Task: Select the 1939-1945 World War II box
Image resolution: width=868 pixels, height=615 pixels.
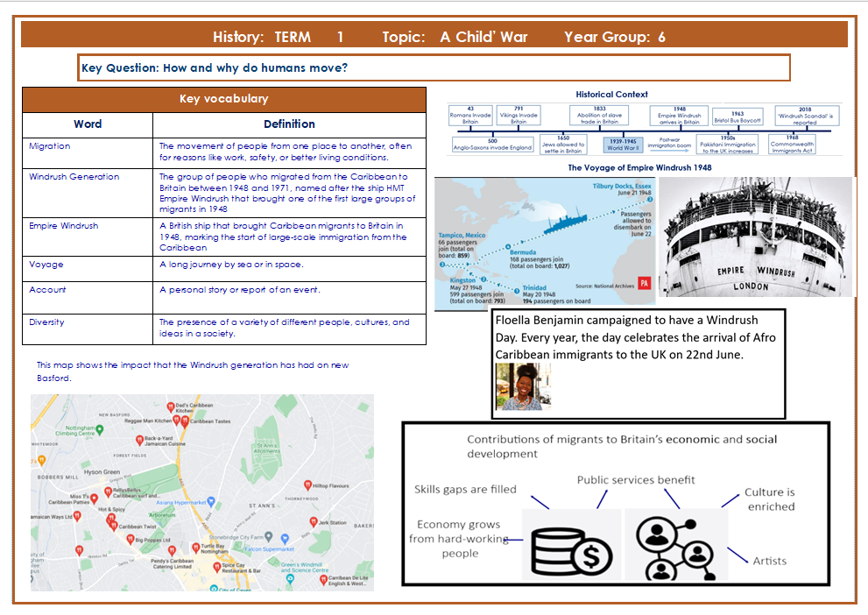Action: [x=623, y=145]
